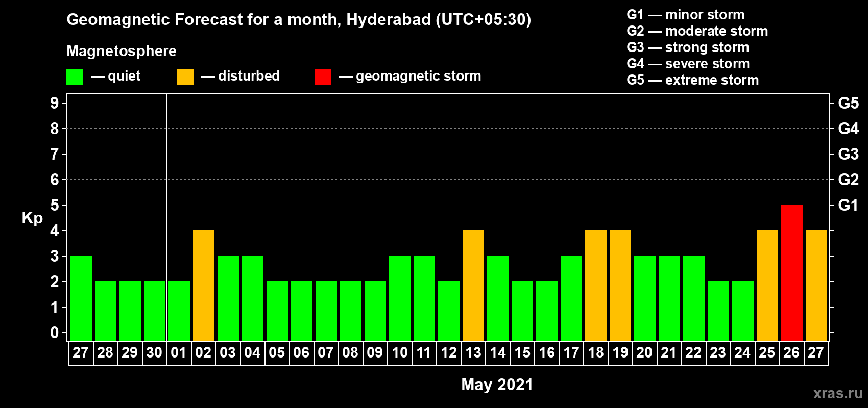This screenshot has height=408, width=868.
Task: Click the green bar above date 28
Action: pos(106,311)
